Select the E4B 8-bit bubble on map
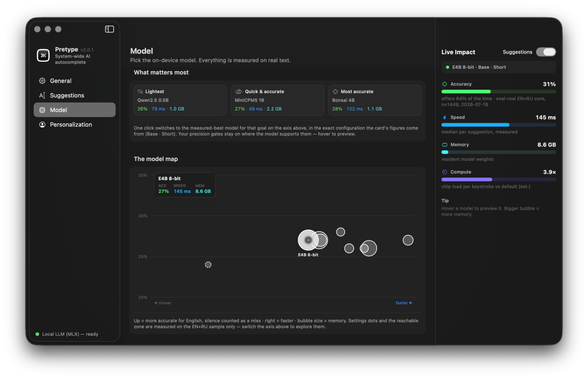The height and width of the screenshot is (379, 588). (x=308, y=240)
